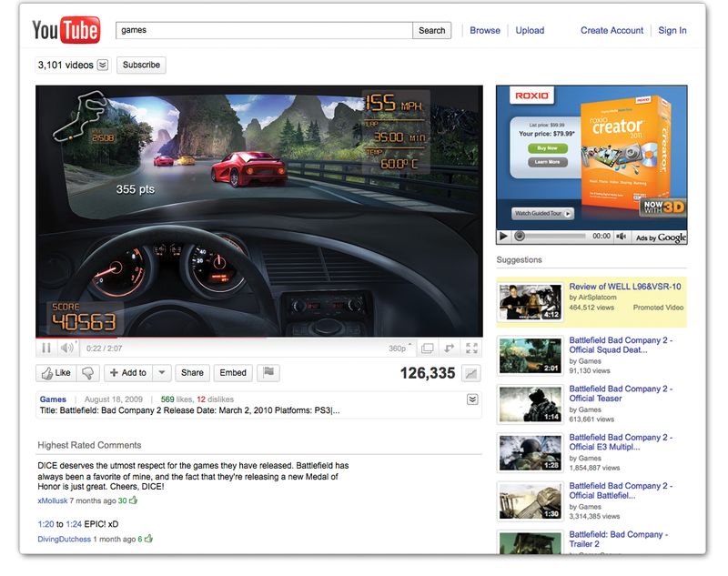Expand the video description details

472,399
